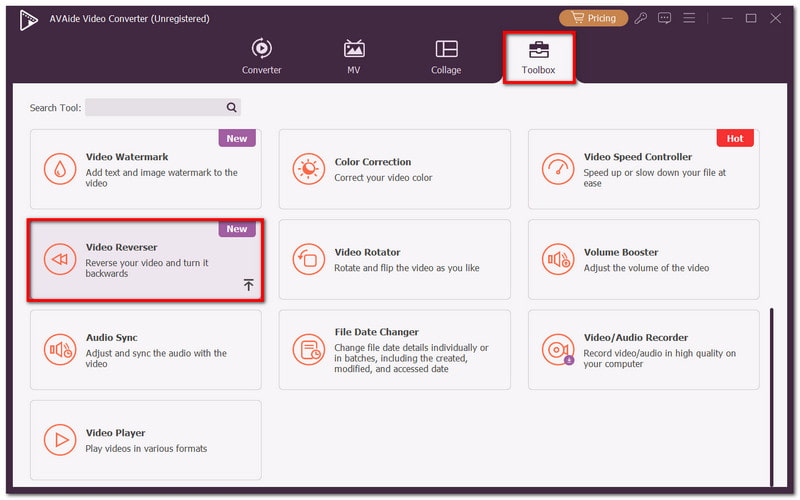
Task: Click inside the Search Tool text field
Action: 153,107
